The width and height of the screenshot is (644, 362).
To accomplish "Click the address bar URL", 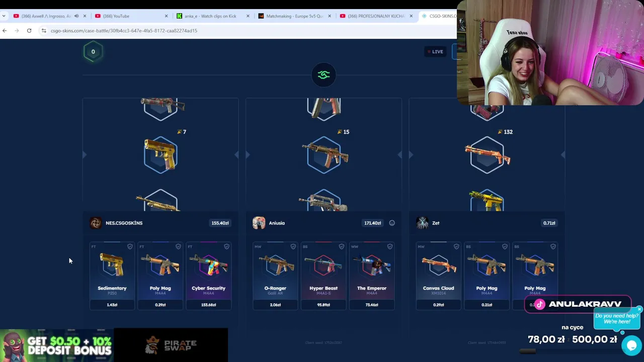I will click(x=124, y=31).
